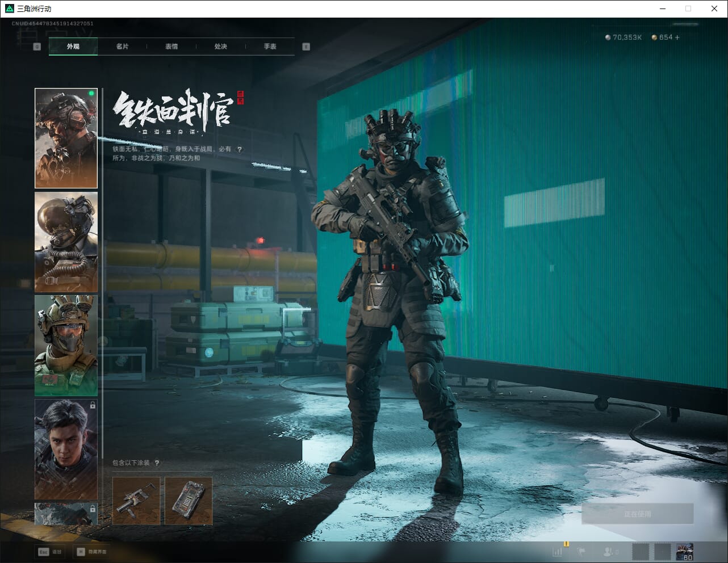Switch to the 名片 tab

click(x=122, y=47)
